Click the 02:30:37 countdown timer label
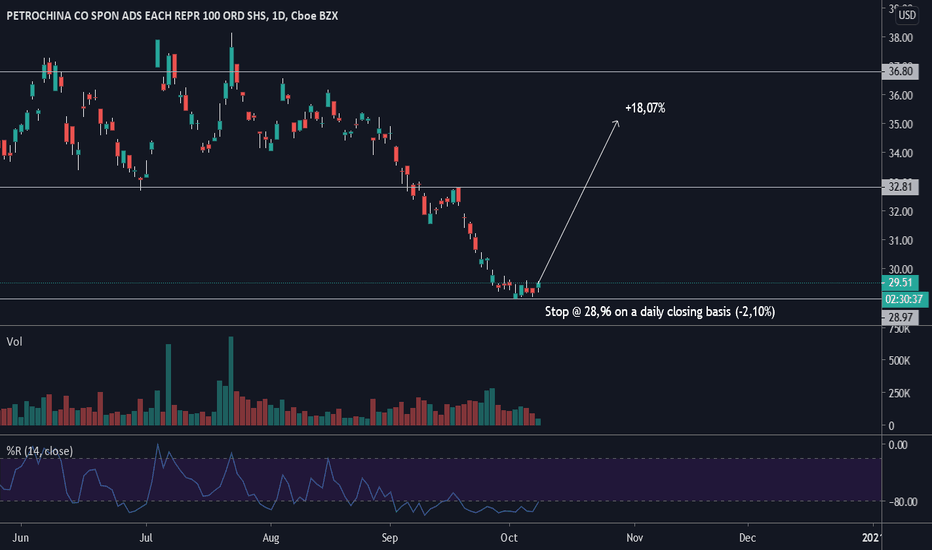 coord(903,299)
